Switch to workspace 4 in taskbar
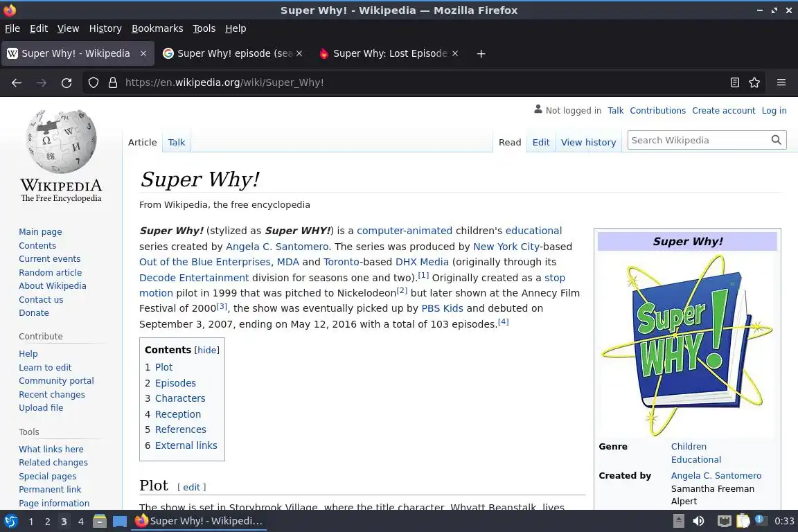This screenshot has height=532, width=798. coord(80,522)
